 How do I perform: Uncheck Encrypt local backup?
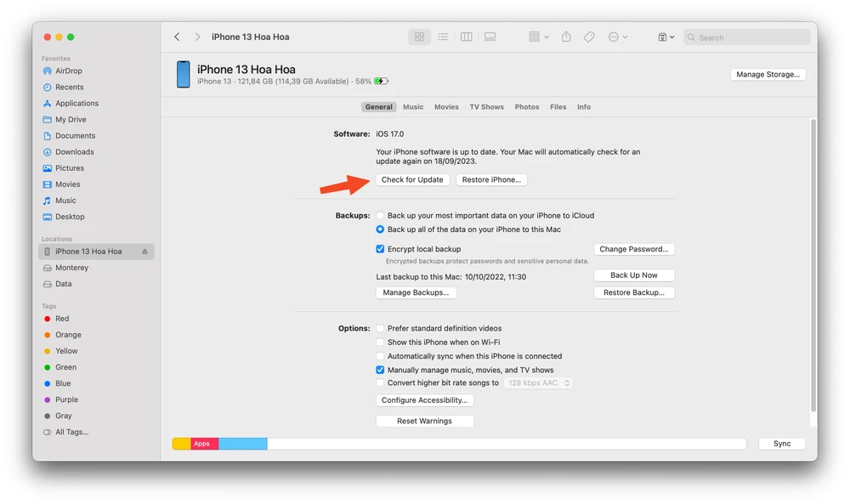click(380, 248)
